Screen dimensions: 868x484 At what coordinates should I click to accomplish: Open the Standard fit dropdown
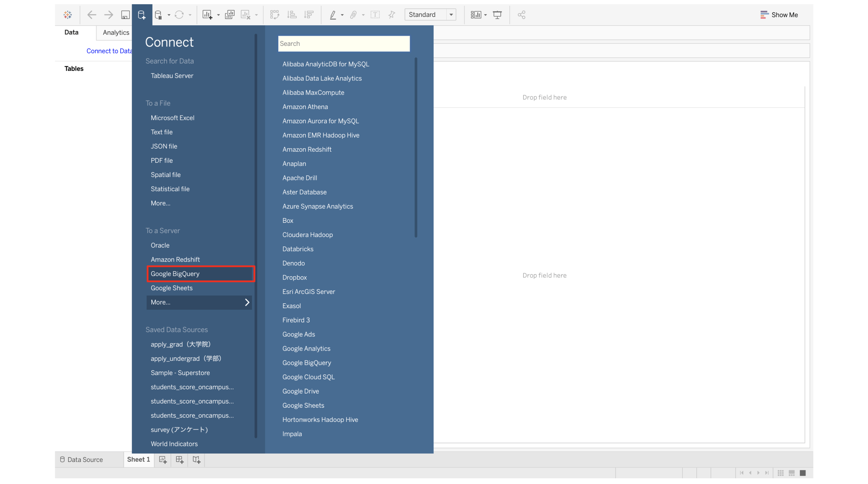tap(430, 14)
